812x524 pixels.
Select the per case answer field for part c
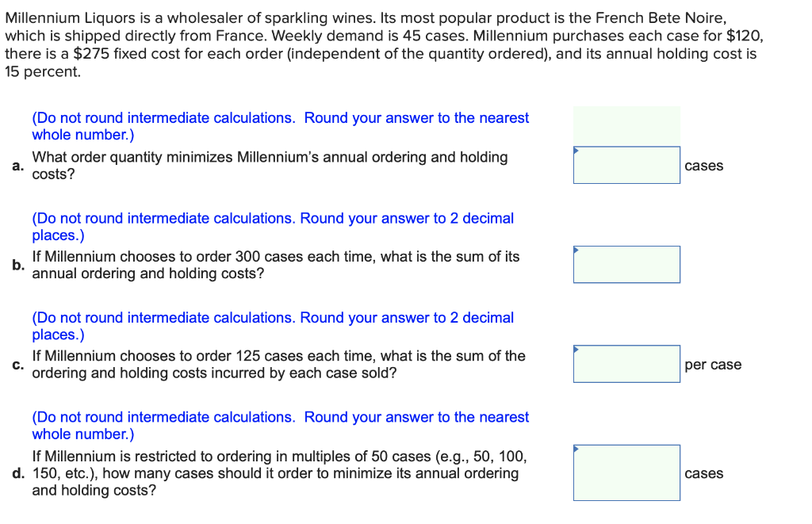tap(626, 363)
